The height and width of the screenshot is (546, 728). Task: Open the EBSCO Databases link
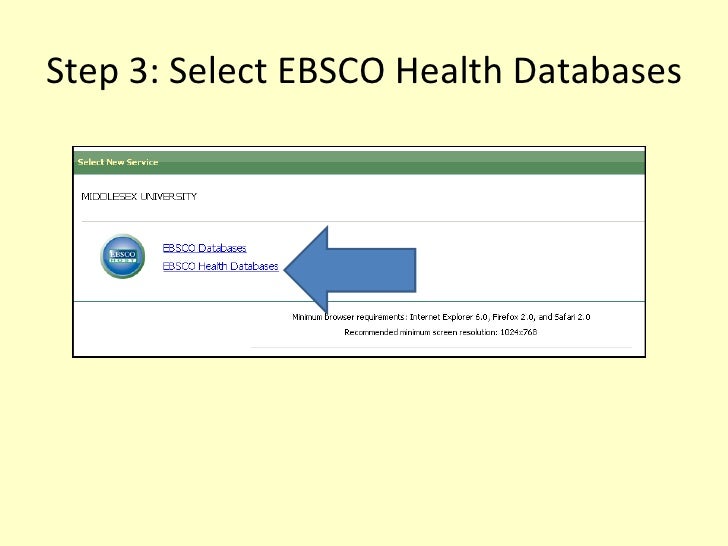tap(204, 248)
